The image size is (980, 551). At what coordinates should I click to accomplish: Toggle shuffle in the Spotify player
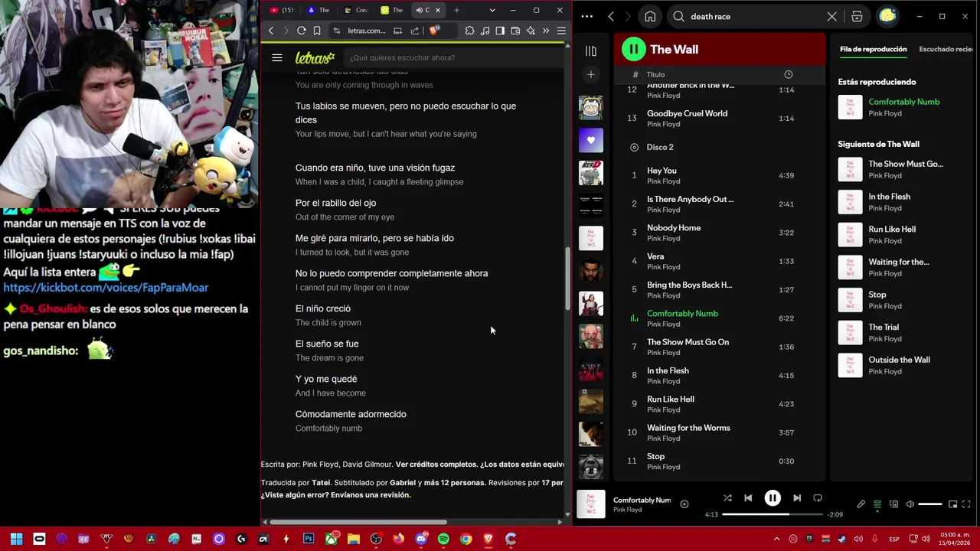click(727, 498)
